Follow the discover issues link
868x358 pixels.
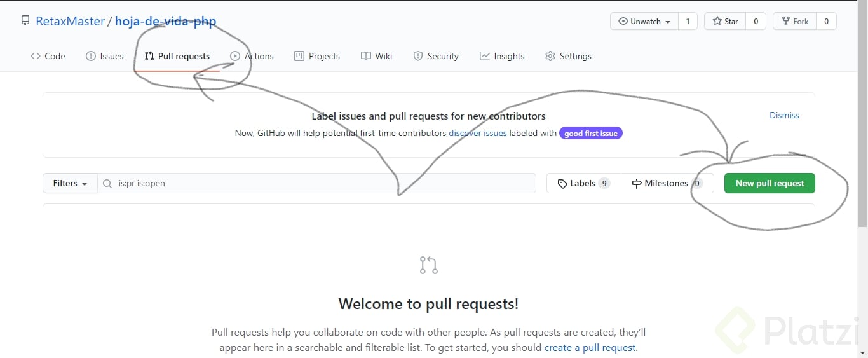(x=478, y=134)
